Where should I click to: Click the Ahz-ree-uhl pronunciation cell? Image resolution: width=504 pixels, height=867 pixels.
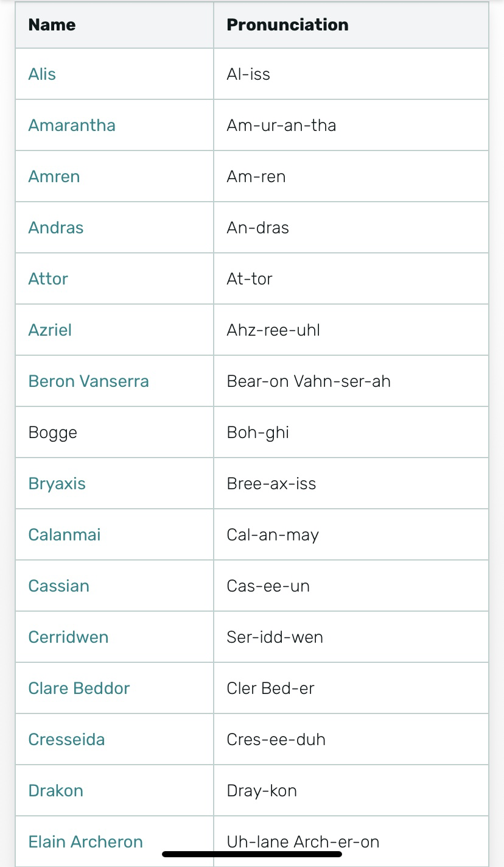point(273,330)
